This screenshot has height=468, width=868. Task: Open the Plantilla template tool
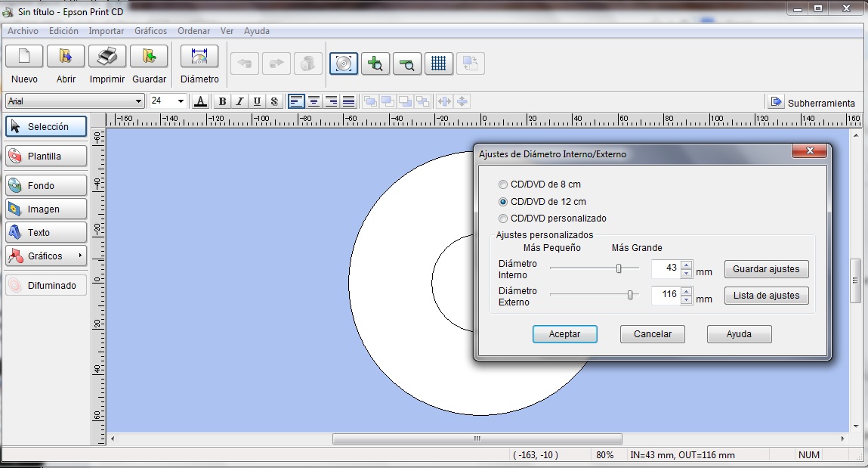point(47,157)
